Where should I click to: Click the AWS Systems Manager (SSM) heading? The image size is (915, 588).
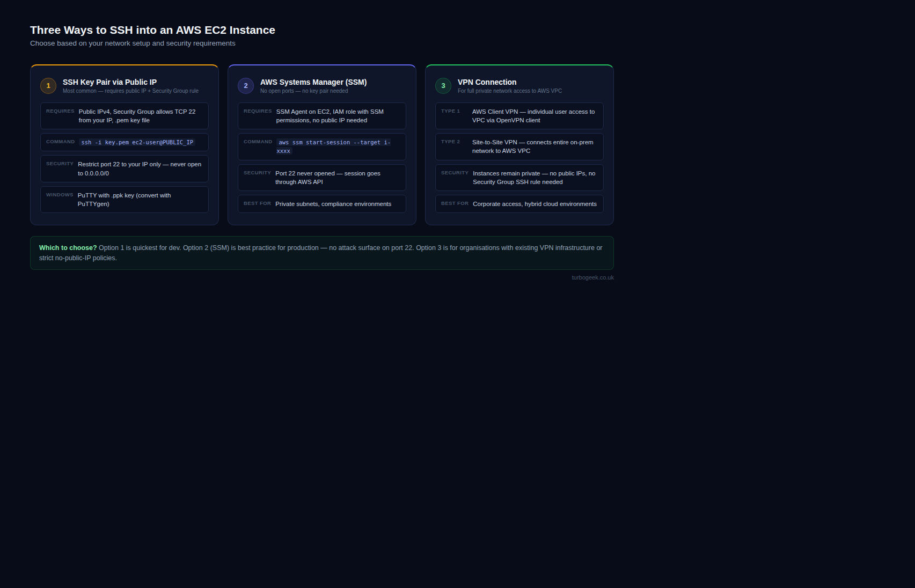pos(313,82)
